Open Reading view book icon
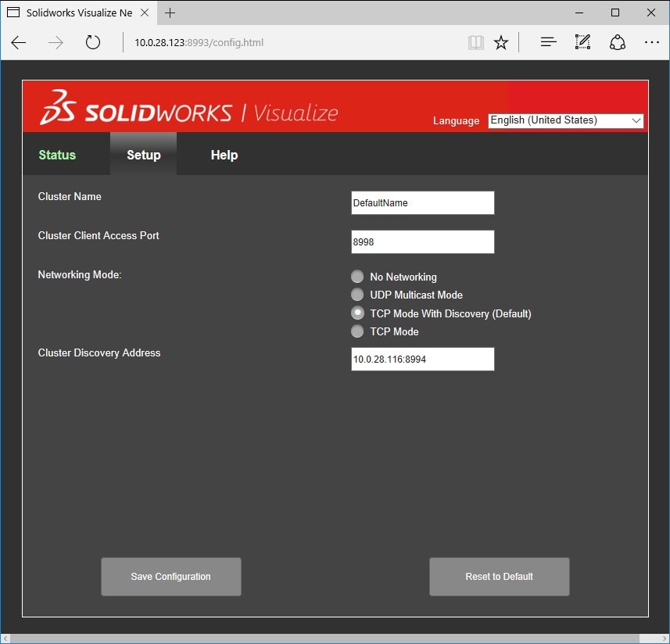Image resolution: width=670 pixels, height=644 pixels. click(475, 43)
